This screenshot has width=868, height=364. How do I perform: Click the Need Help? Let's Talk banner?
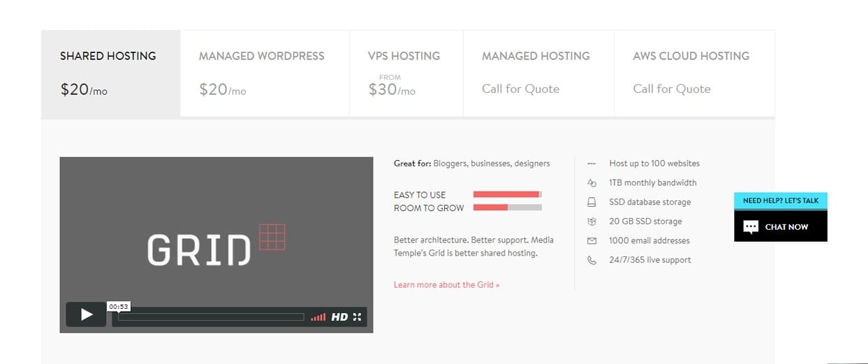point(780,201)
